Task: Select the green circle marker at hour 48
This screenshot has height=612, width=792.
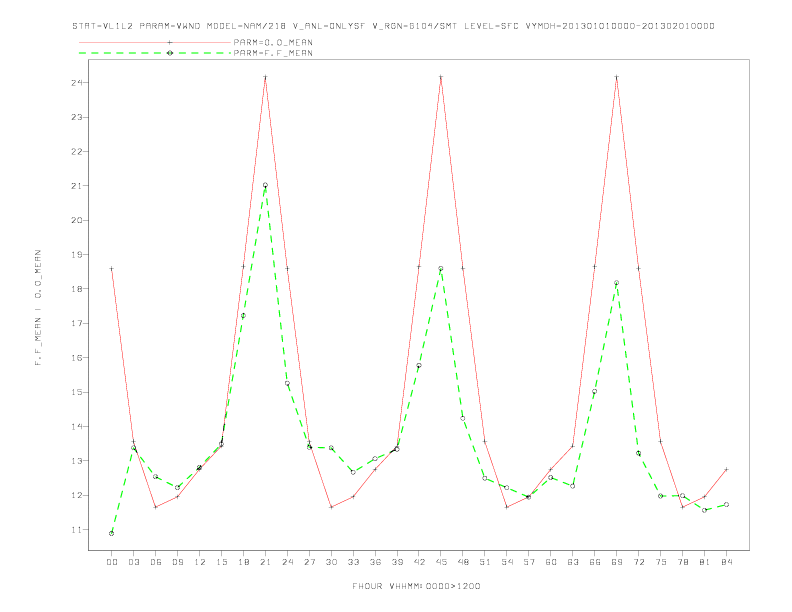Action: (x=463, y=418)
